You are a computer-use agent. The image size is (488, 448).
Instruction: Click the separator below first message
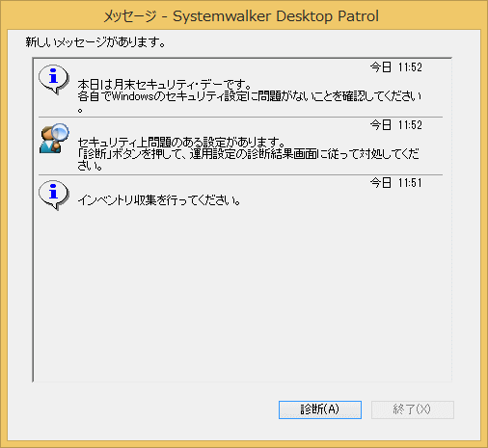(x=240, y=117)
